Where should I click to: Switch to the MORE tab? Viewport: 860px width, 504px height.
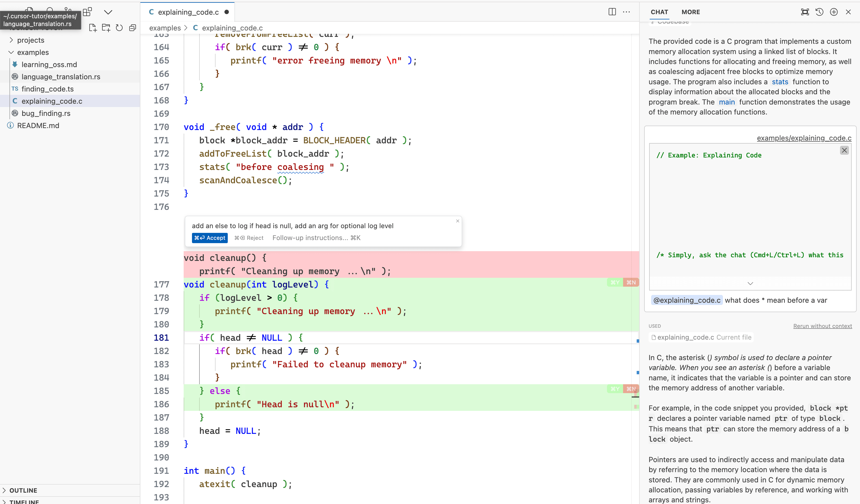(690, 12)
